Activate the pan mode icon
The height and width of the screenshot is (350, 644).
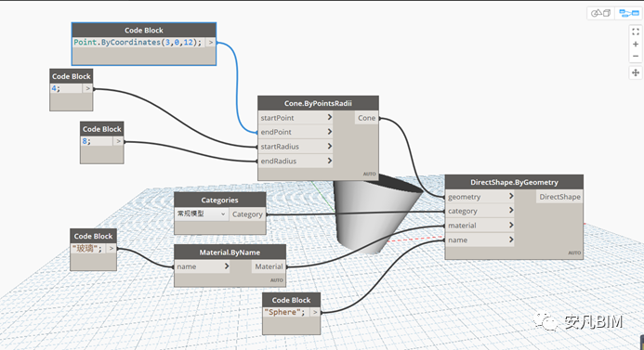coord(636,72)
